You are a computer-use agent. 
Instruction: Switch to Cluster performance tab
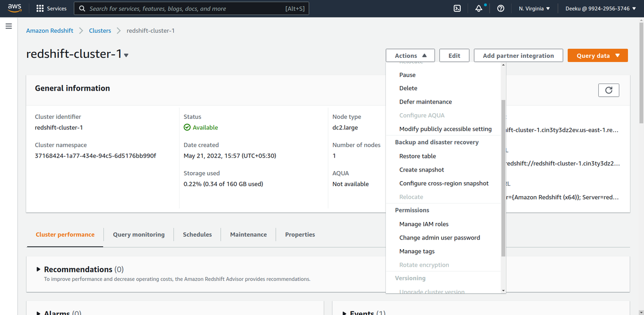[x=65, y=234]
